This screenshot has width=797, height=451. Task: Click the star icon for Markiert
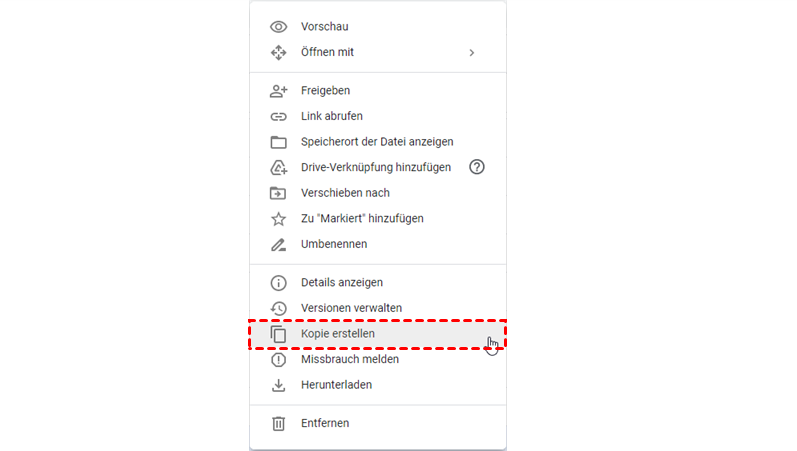279,218
